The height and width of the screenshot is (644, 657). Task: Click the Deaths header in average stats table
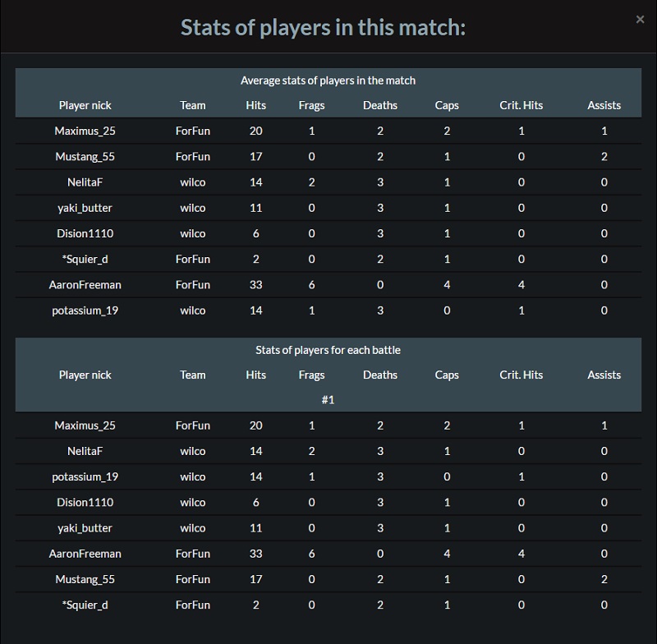tap(380, 105)
